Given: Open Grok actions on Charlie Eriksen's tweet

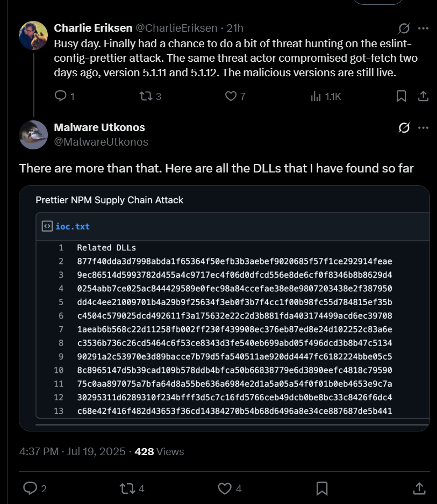Looking at the screenshot, I should pyautogui.click(x=403, y=28).
